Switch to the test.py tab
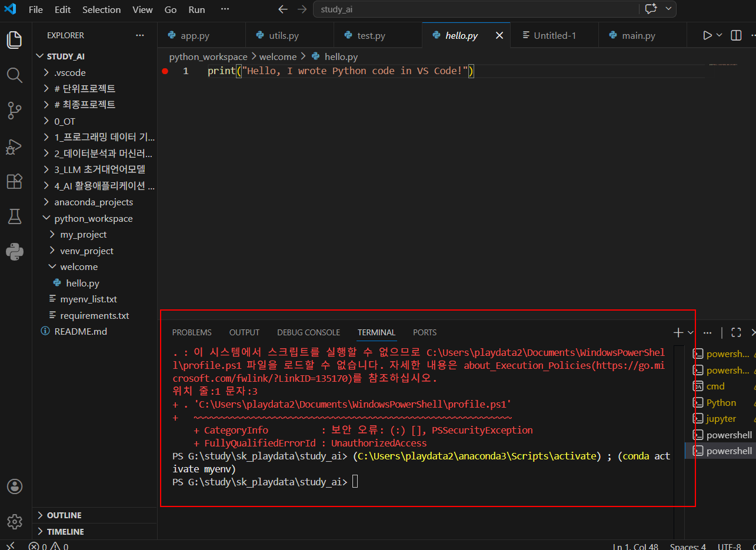 [378, 35]
